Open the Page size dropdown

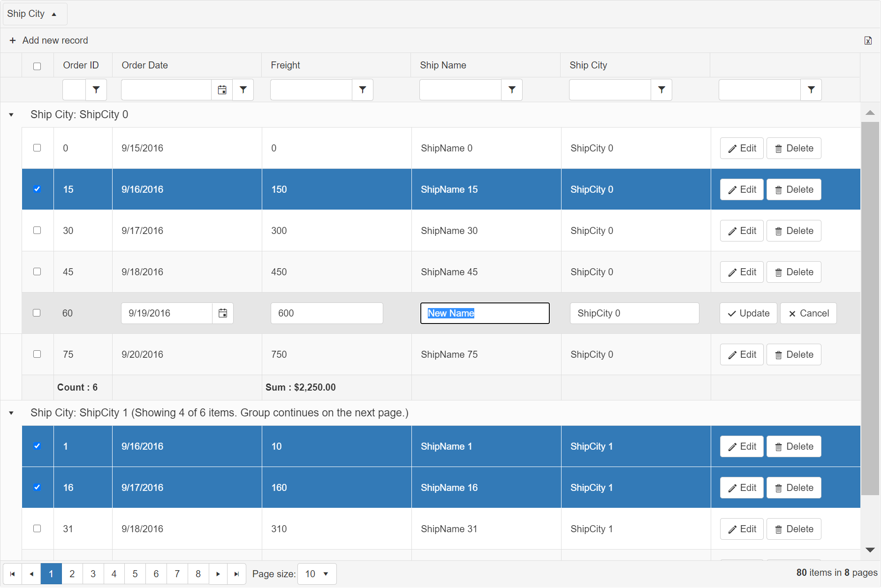click(317, 574)
